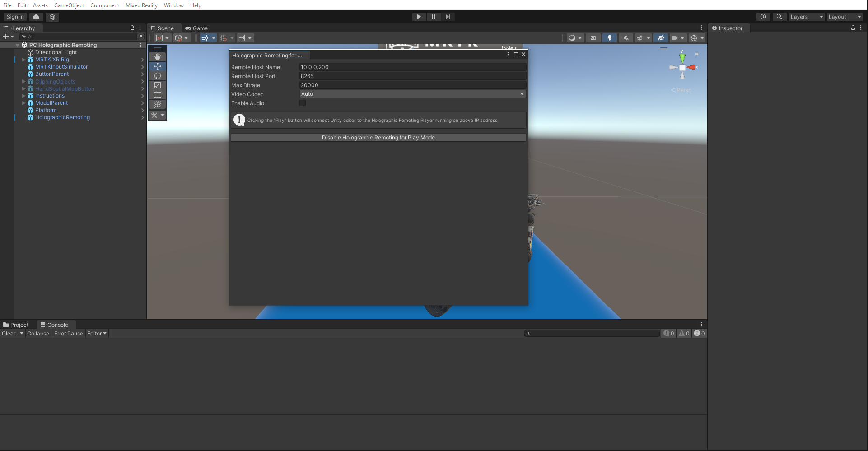Open the Mixed Reality menu
The width and height of the screenshot is (868, 451).
141,5
